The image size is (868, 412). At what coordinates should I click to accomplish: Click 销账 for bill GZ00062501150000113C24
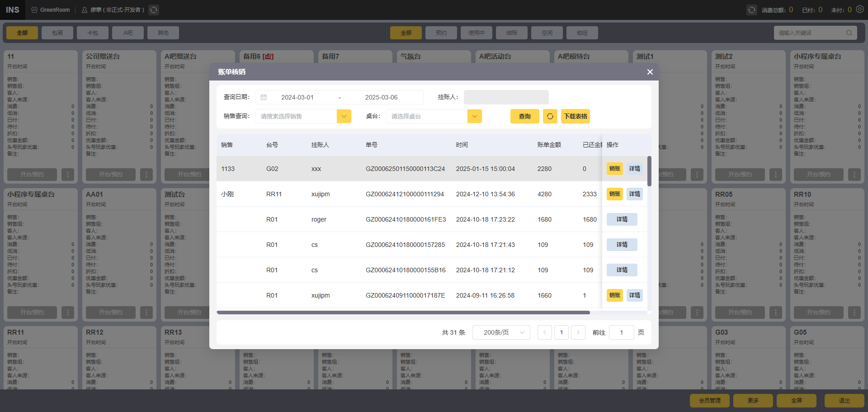615,169
